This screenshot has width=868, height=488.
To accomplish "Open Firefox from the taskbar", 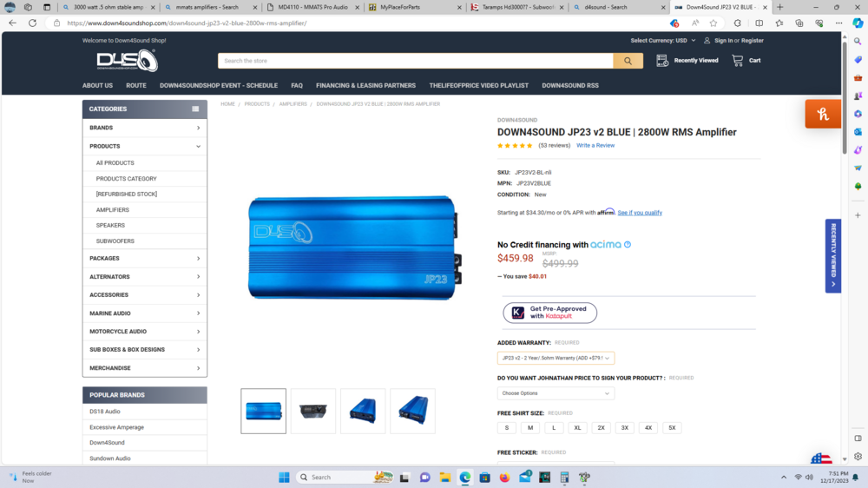I will pyautogui.click(x=504, y=477).
